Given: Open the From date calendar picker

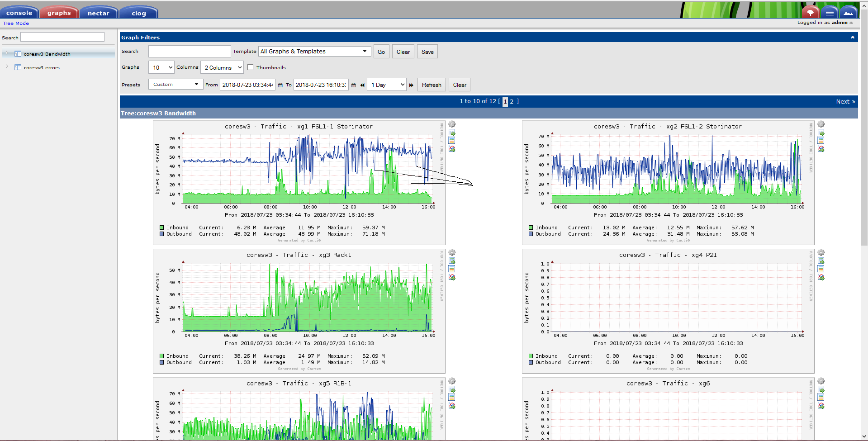Looking at the screenshot, I should click(x=280, y=85).
